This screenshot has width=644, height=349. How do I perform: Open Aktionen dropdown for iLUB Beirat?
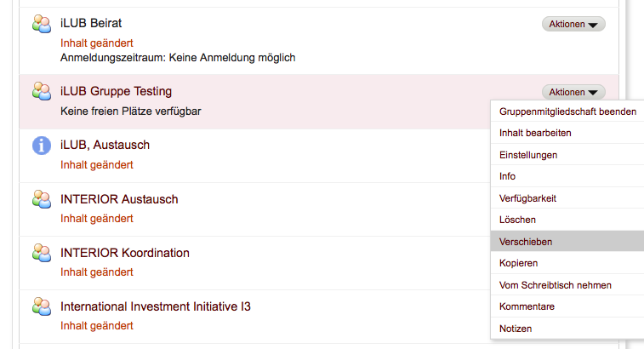point(573,24)
